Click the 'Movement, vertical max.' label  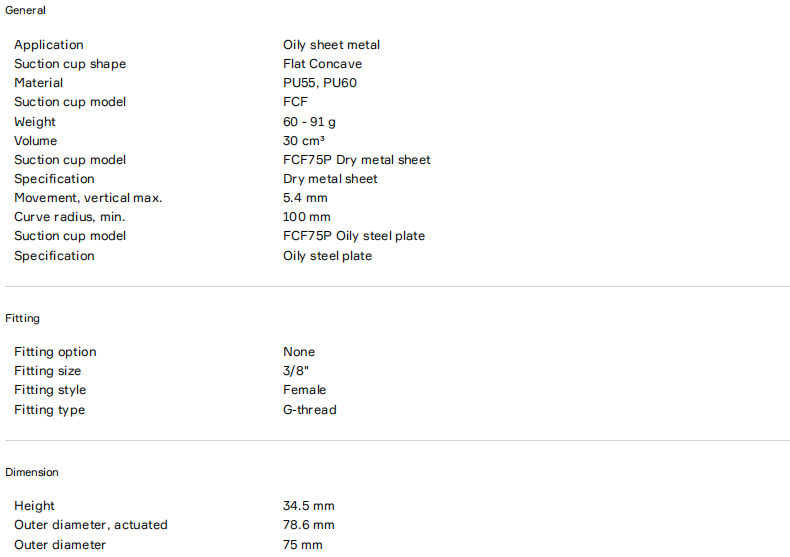[88, 198]
